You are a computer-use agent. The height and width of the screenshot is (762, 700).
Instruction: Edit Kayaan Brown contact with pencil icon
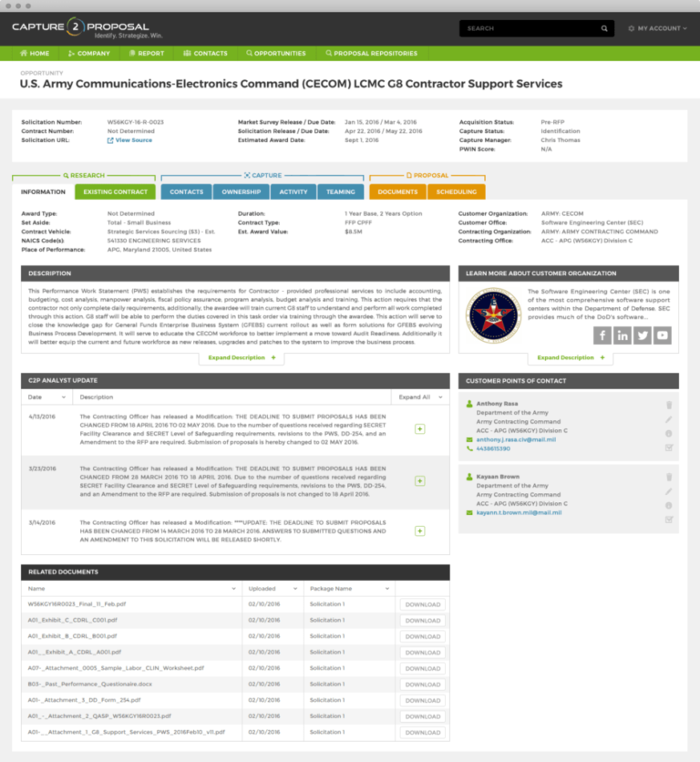(669, 491)
